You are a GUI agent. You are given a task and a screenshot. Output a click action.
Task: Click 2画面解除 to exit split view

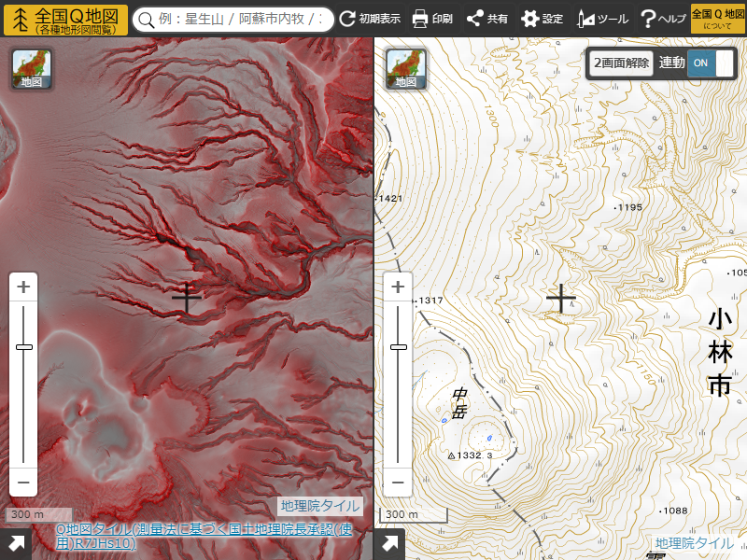pyautogui.click(x=621, y=63)
